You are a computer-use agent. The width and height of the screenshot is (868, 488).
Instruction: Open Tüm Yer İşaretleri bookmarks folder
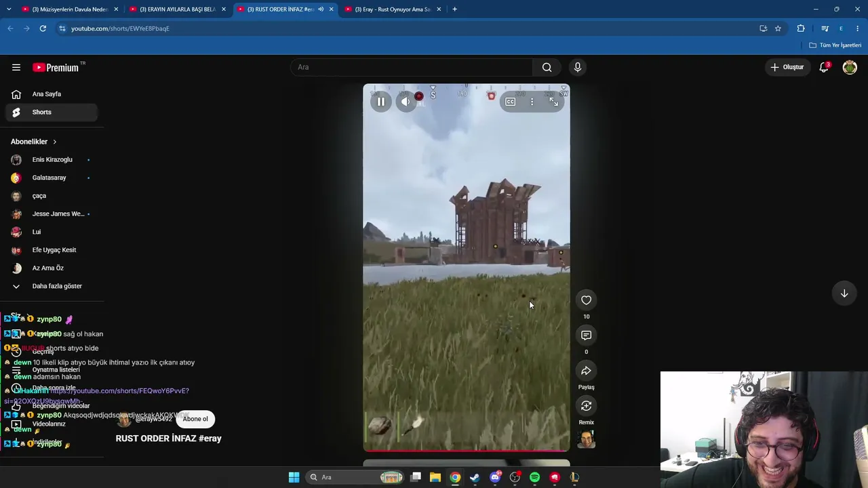tap(835, 45)
